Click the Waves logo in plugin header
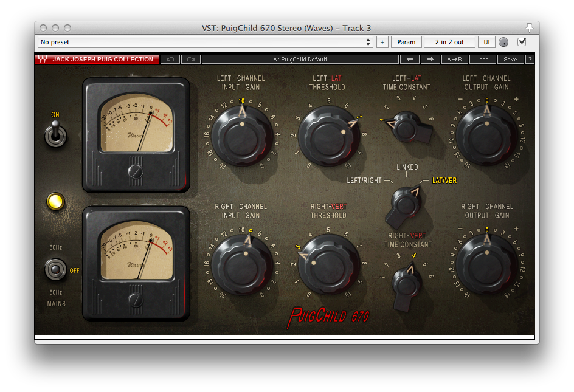Viewport: 574px width, 392px height. (x=43, y=60)
